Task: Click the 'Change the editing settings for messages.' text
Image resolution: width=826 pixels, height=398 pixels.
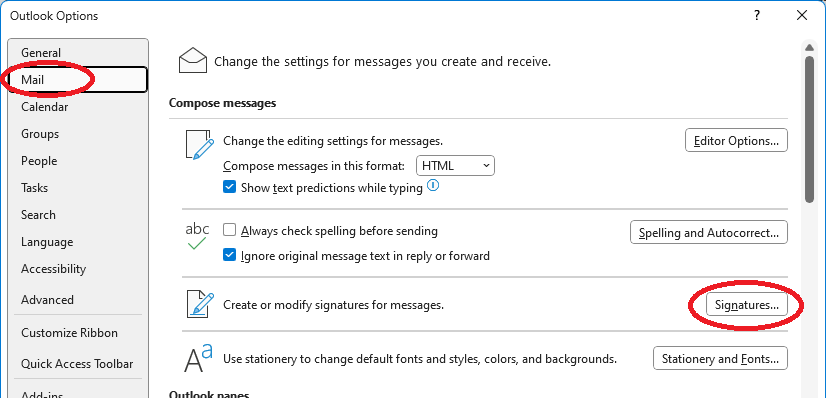Action: 333,141
